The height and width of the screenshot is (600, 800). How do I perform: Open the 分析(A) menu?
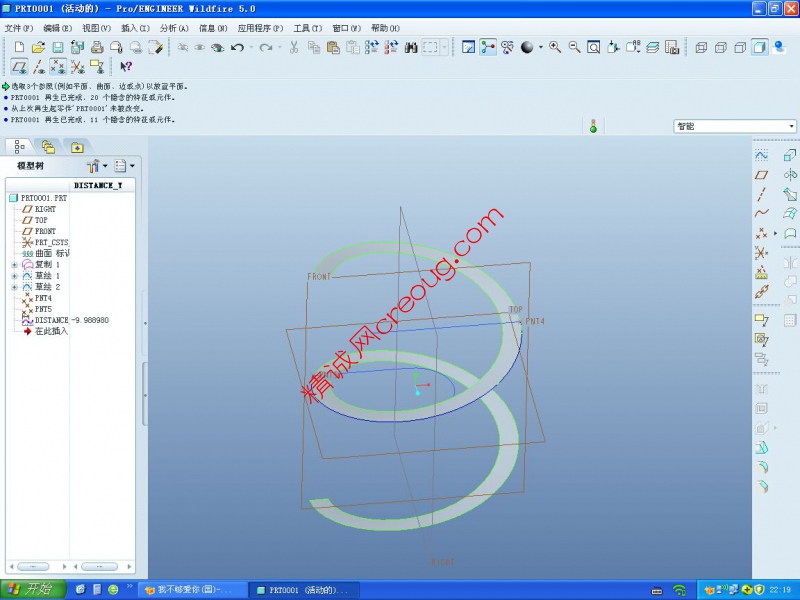174,28
